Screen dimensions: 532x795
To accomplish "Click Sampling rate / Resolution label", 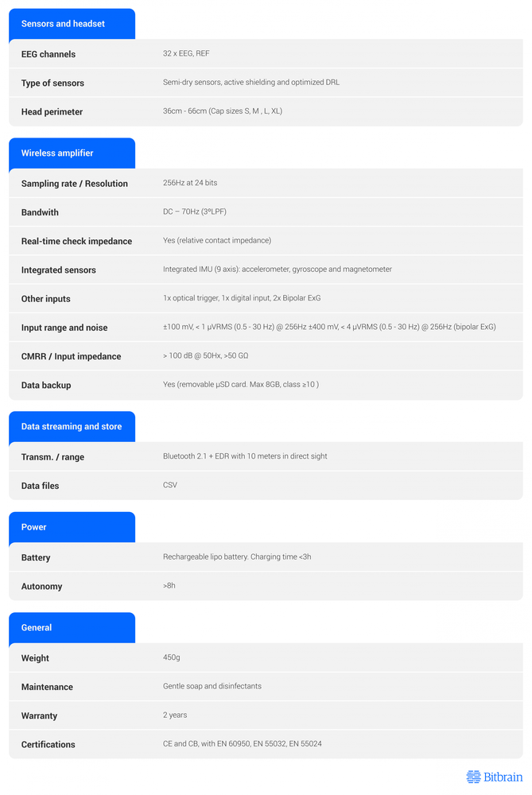I will pos(75,184).
